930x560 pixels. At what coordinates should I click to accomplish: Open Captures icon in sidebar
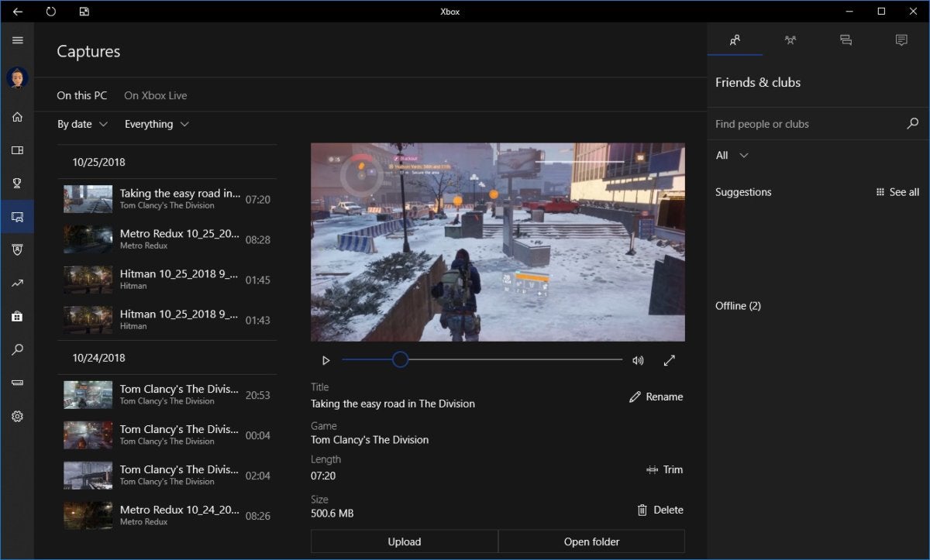point(17,217)
